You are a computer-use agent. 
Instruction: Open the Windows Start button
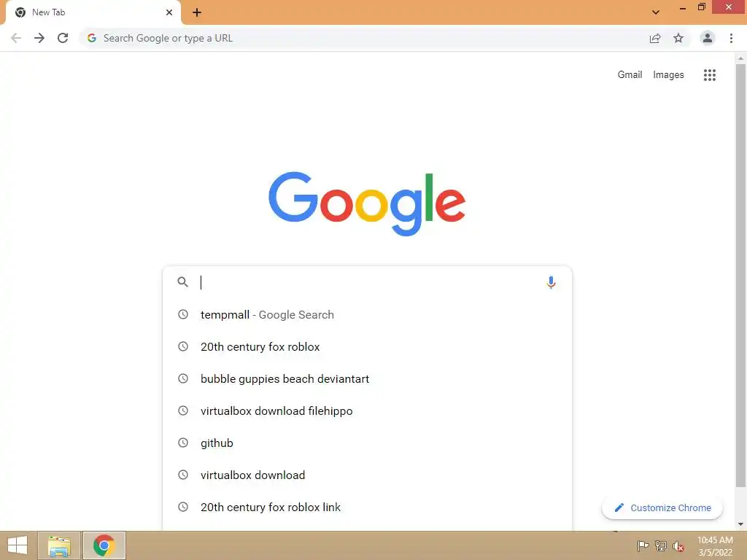click(x=18, y=545)
